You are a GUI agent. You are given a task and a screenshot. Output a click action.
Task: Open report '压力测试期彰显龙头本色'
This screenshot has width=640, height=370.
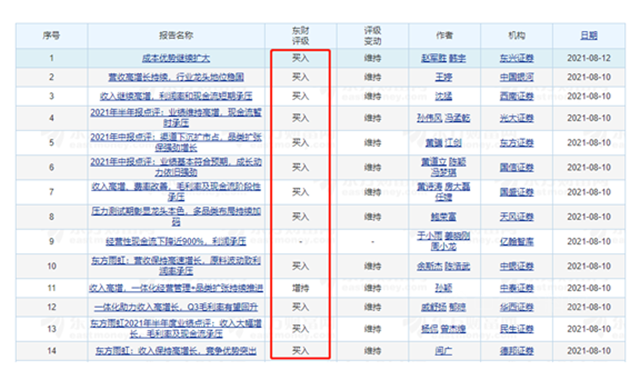coord(176,217)
